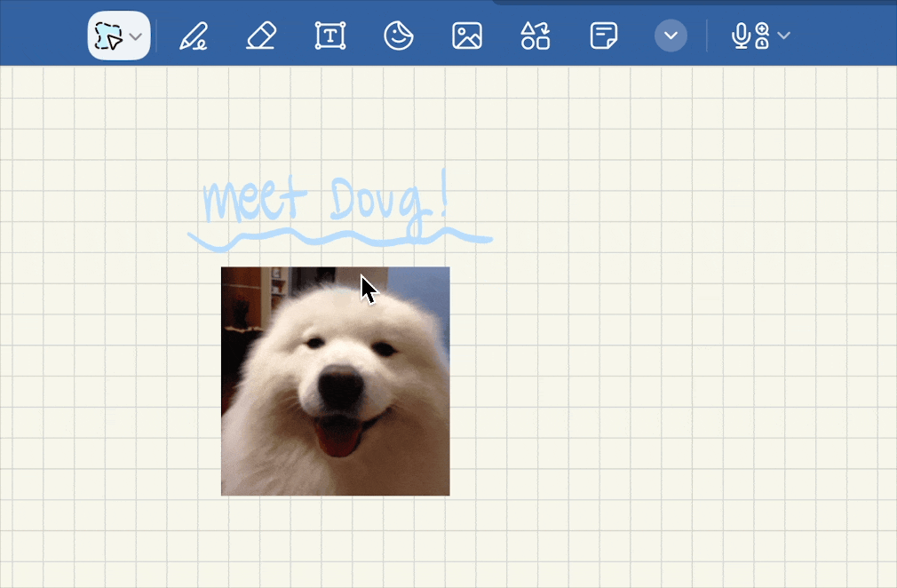897x588 pixels.
Task: Click the wavy blue underline stroke
Action: tap(340, 239)
